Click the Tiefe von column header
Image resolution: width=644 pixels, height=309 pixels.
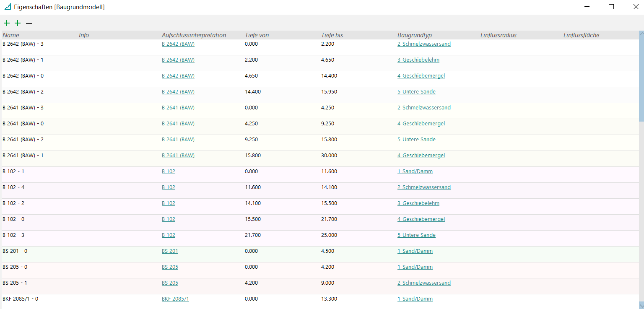[257, 35]
